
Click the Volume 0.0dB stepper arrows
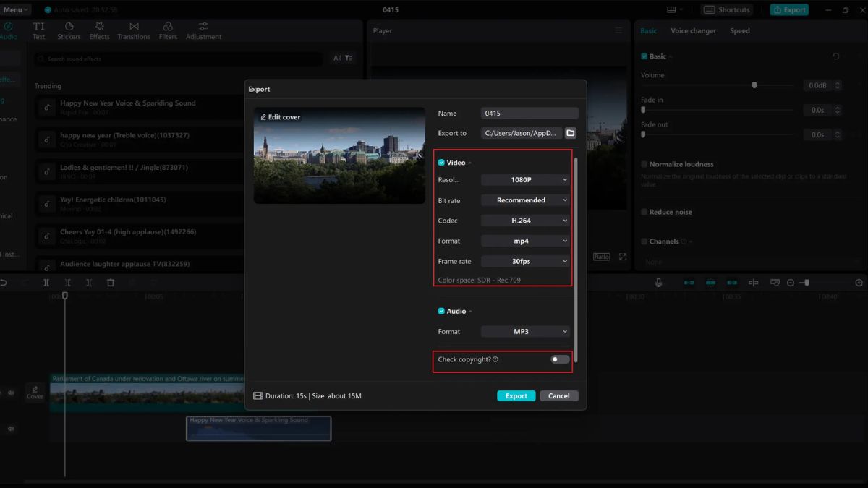[838, 85]
